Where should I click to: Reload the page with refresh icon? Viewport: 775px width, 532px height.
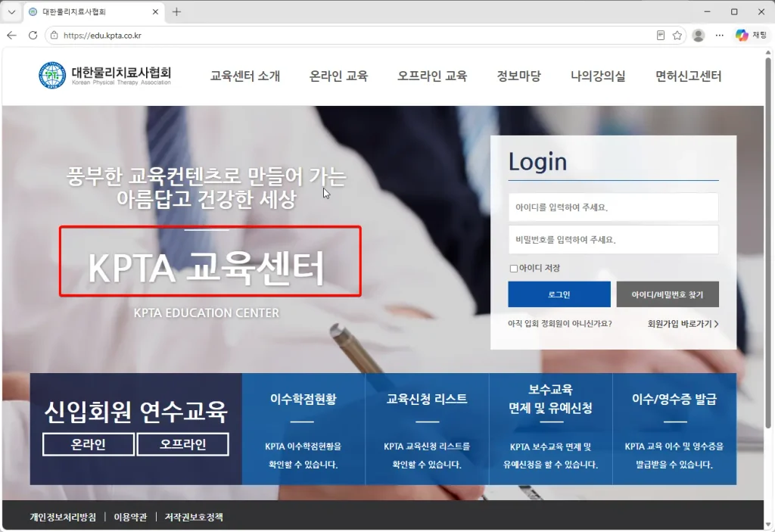coord(33,36)
